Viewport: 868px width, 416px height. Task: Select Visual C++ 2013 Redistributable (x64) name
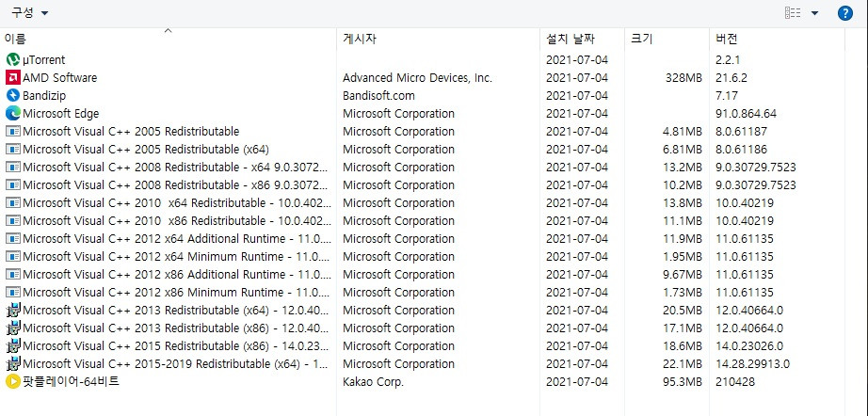[x=177, y=311]
